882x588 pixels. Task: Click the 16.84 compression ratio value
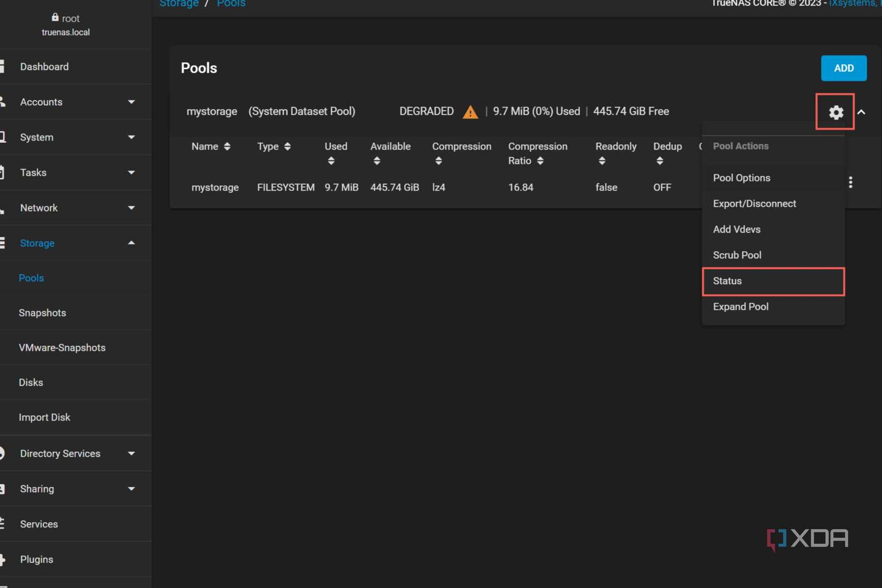(521, 188)
